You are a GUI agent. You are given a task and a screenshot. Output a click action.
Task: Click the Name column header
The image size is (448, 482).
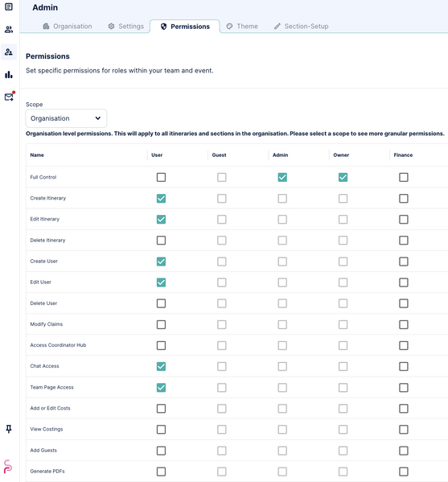point(37,155)
